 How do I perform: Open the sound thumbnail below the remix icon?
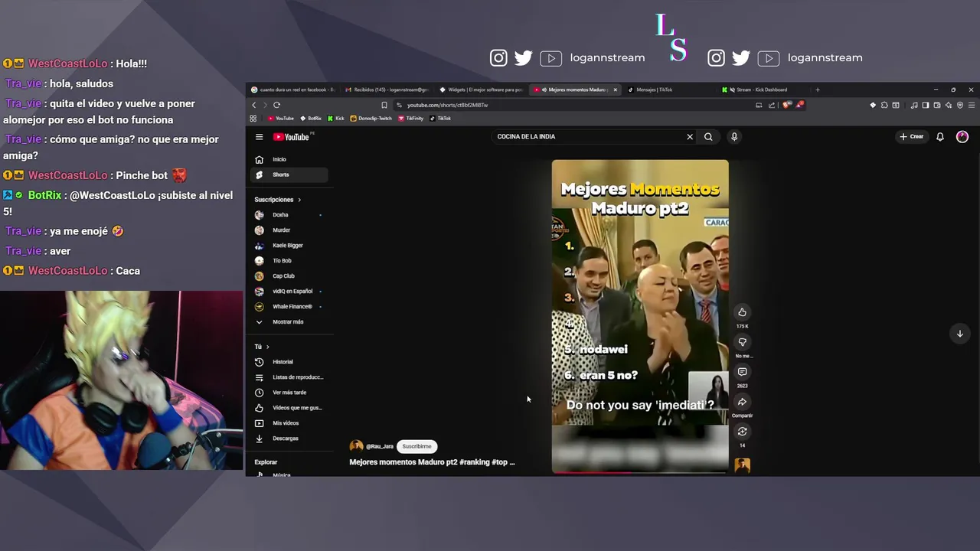click(742, 465)
